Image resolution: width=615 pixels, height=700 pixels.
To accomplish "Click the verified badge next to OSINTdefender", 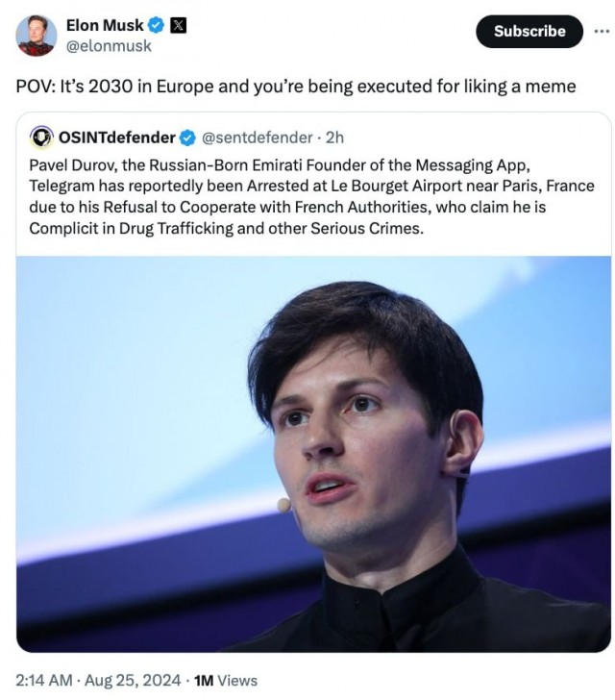I will click(186, 137).
